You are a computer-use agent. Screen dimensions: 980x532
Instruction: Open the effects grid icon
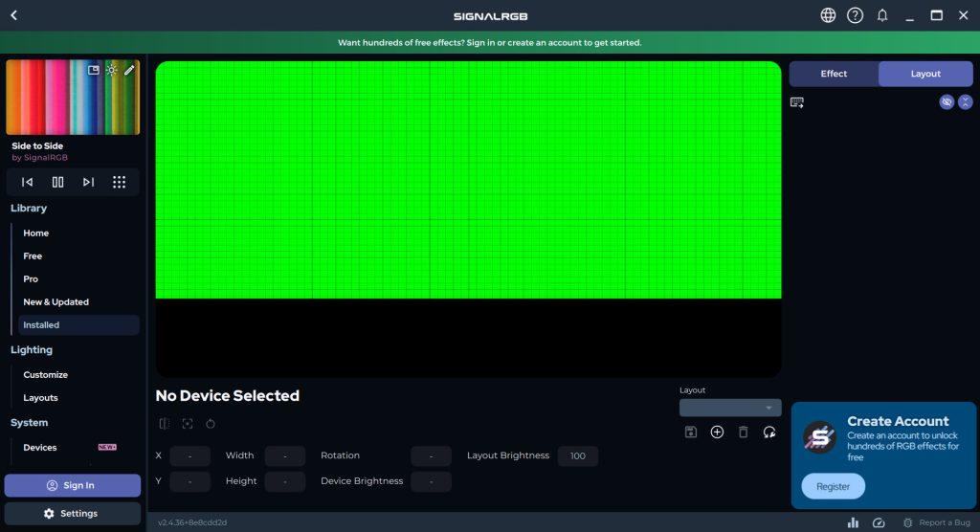[x=119, y=182]
